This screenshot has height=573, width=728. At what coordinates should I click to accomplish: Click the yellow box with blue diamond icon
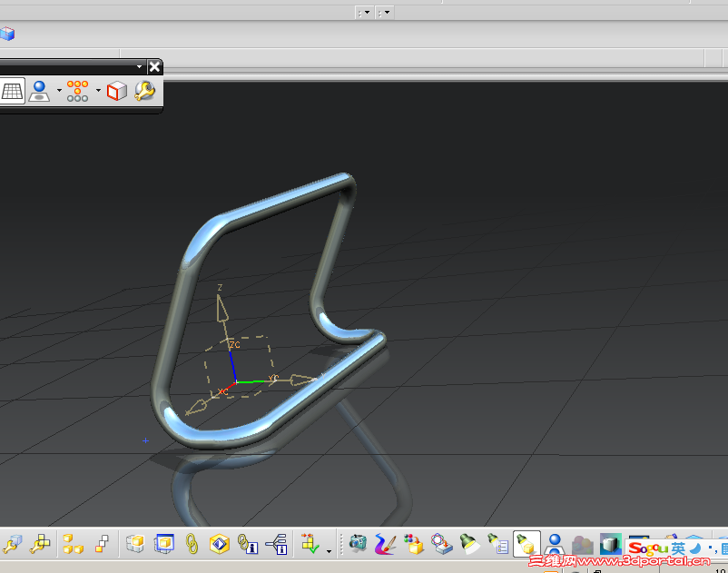pyautogui.click(x=219, y=544)
